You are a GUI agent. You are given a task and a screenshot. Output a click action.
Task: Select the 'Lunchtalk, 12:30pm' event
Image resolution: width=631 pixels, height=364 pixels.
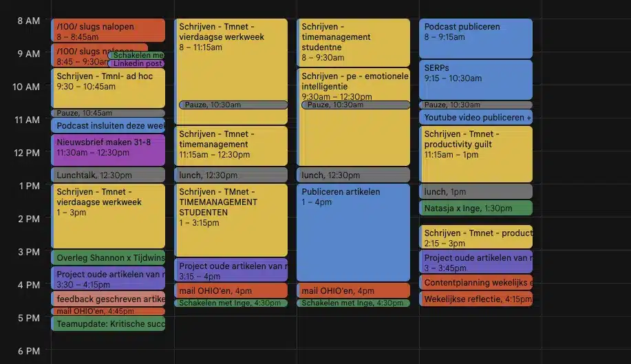(x=108, y=175)
